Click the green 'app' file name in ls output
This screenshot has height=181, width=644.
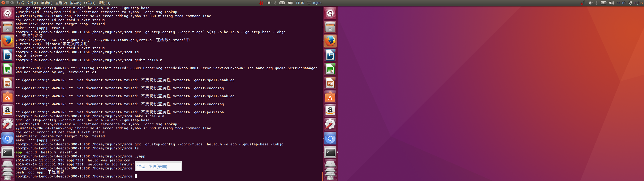click(x=19, y=152)
